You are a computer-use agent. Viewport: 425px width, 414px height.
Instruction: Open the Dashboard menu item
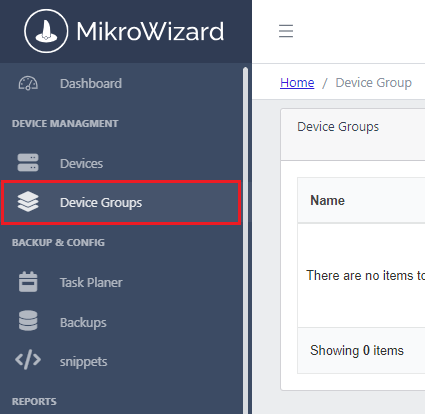(121, 83)
